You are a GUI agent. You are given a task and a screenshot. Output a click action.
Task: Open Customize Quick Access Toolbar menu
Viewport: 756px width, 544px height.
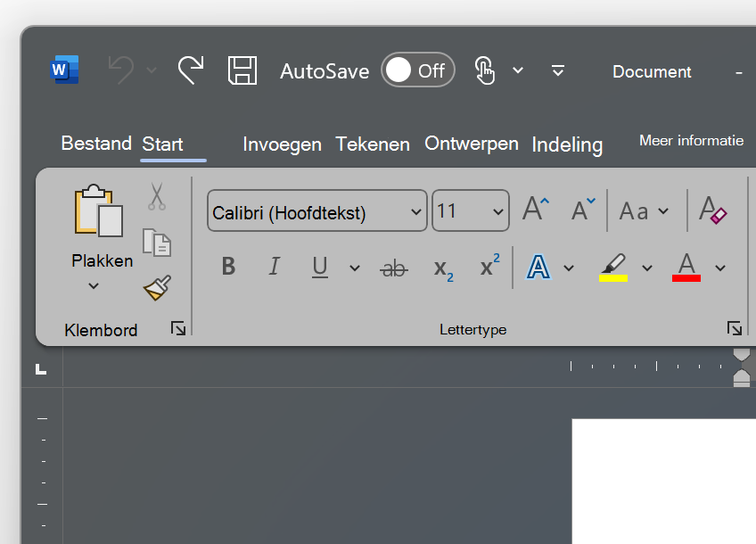point(558,70)
